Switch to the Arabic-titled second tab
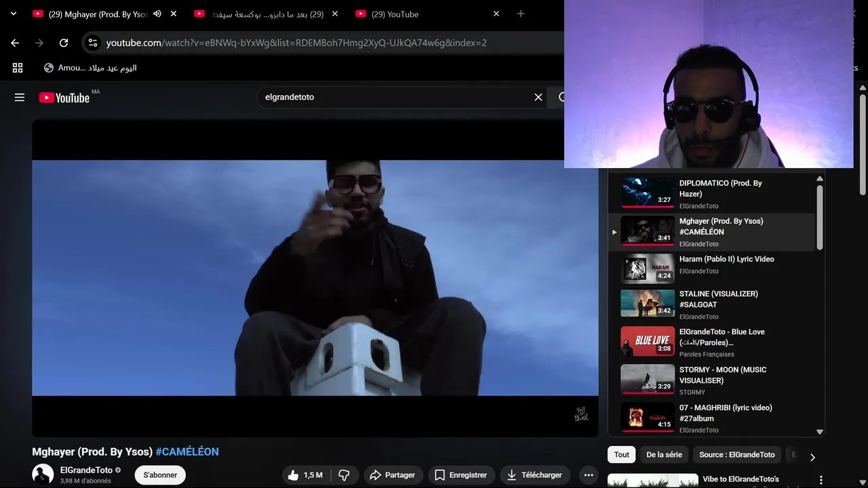The image size is (868, 488). click(x=260, y=14)
